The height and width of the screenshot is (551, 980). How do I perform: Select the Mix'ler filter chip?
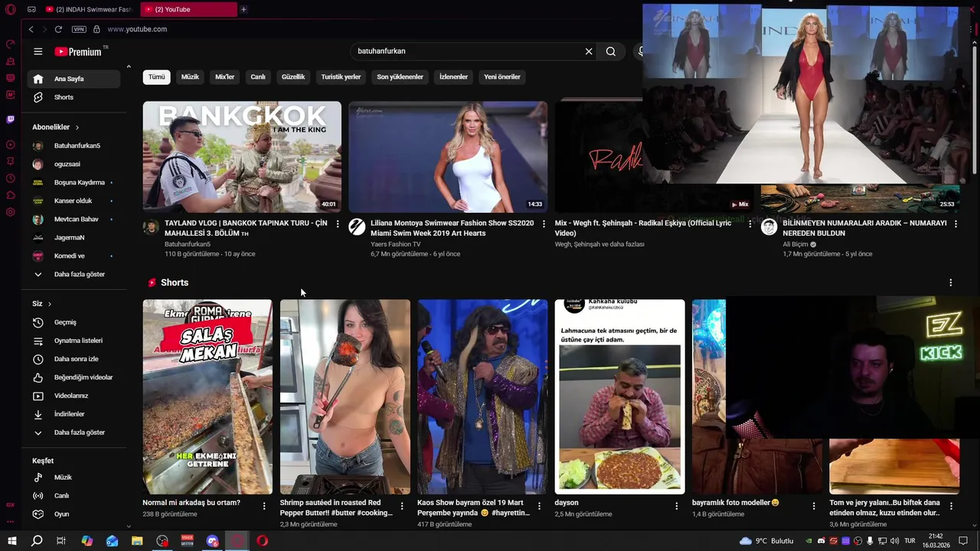point(224,77)
